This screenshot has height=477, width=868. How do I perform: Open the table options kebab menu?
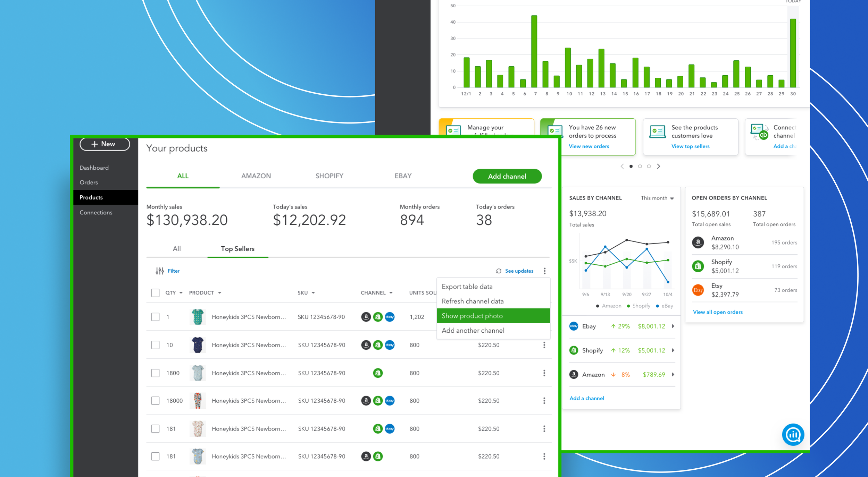pos(544,271)
